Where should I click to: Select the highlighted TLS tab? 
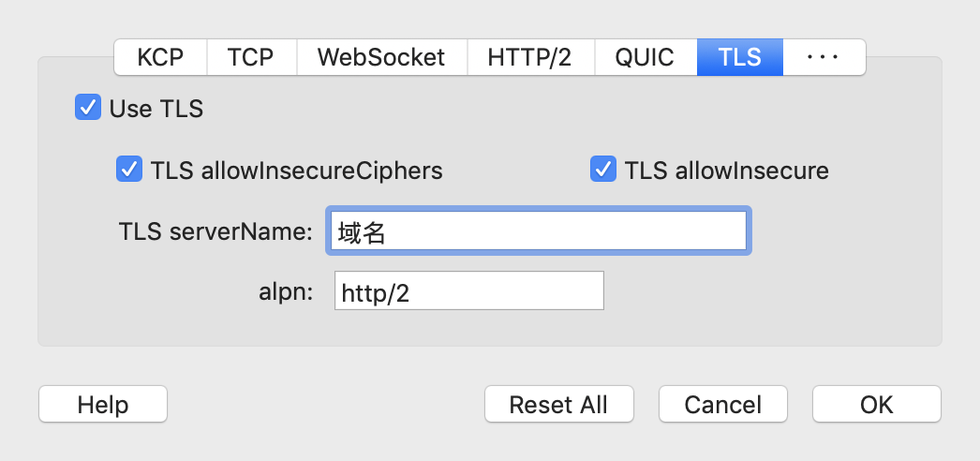pyautogui.click(x=740, y=57)
